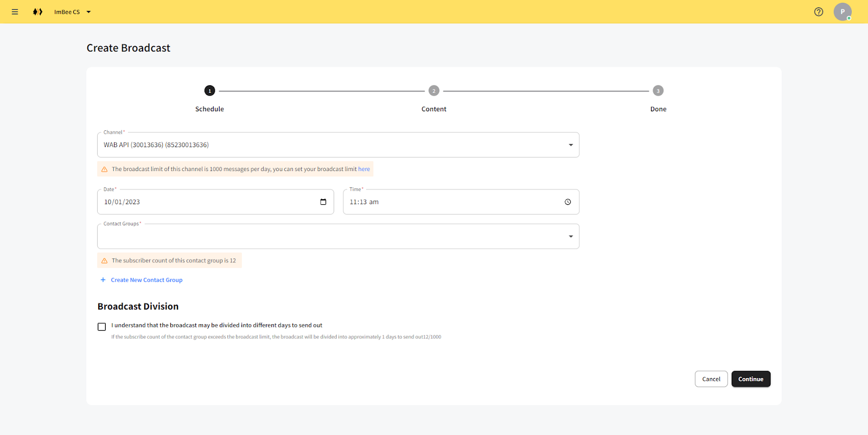The width and height of the screenshot is (868, 435).
Task: Go to the Done step
Action: 658,91
